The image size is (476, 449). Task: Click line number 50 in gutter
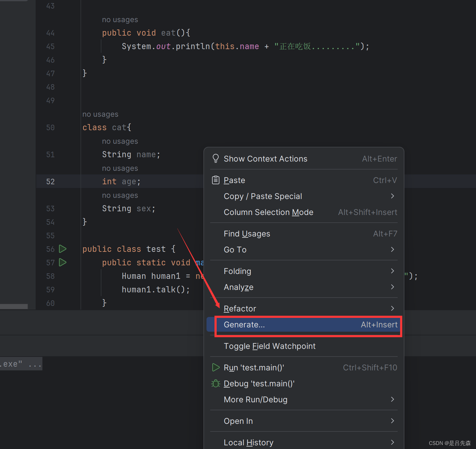click(x=50, y=127)
